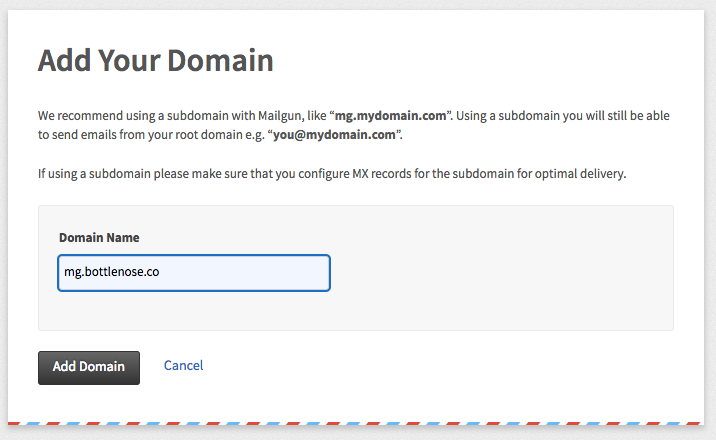Screen dimensions: 716x440
Task: Click the MX records instruction paragraph
Action: [x=332, y=174]
